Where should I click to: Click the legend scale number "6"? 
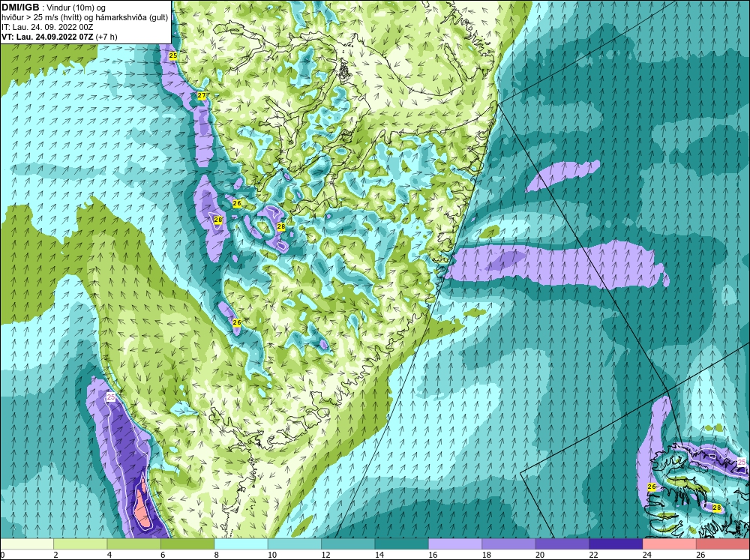pos(163,555)
